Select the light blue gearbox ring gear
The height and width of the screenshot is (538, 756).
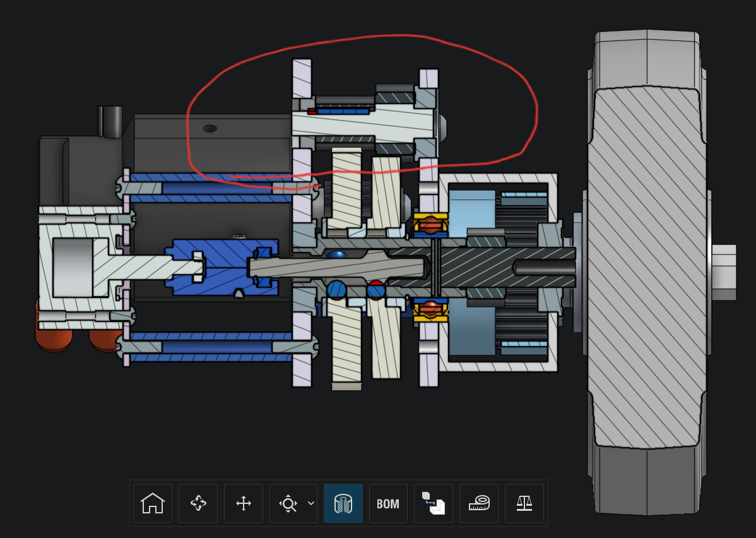pos(471,212)
